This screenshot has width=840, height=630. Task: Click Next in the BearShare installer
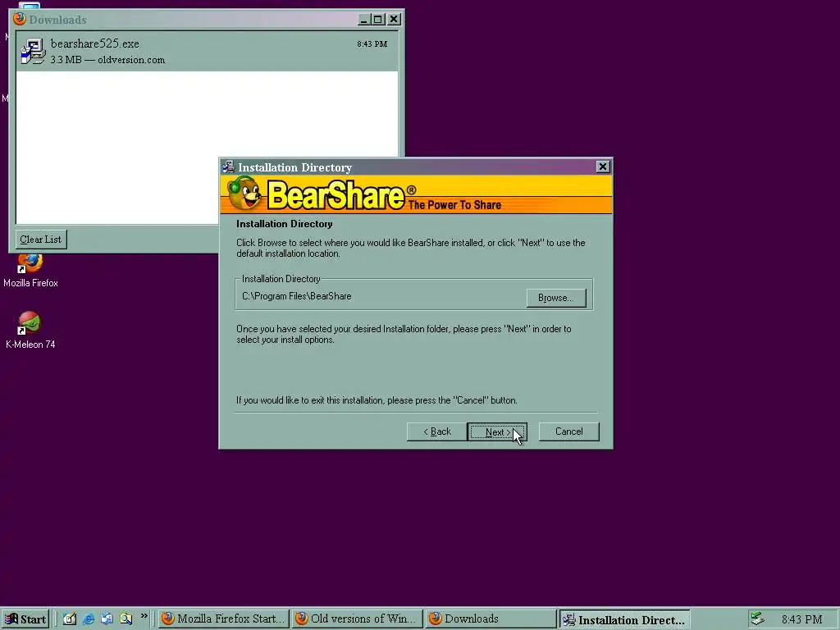496,431
